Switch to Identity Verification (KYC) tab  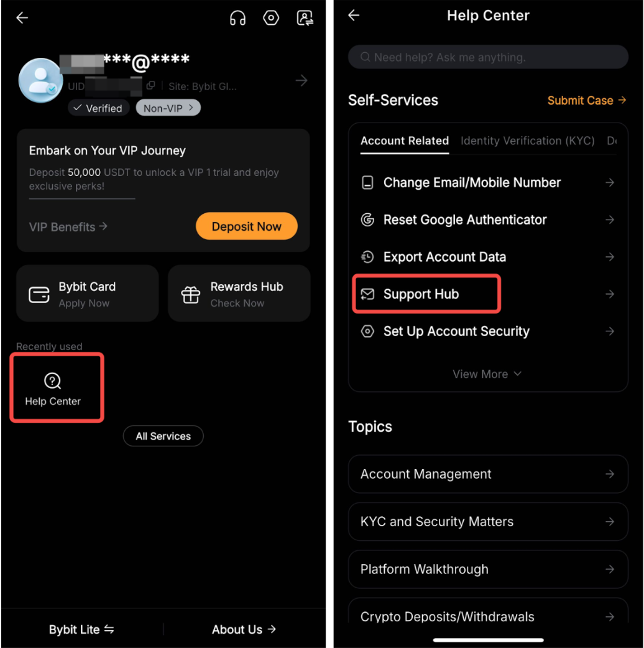tap(528, 141)
